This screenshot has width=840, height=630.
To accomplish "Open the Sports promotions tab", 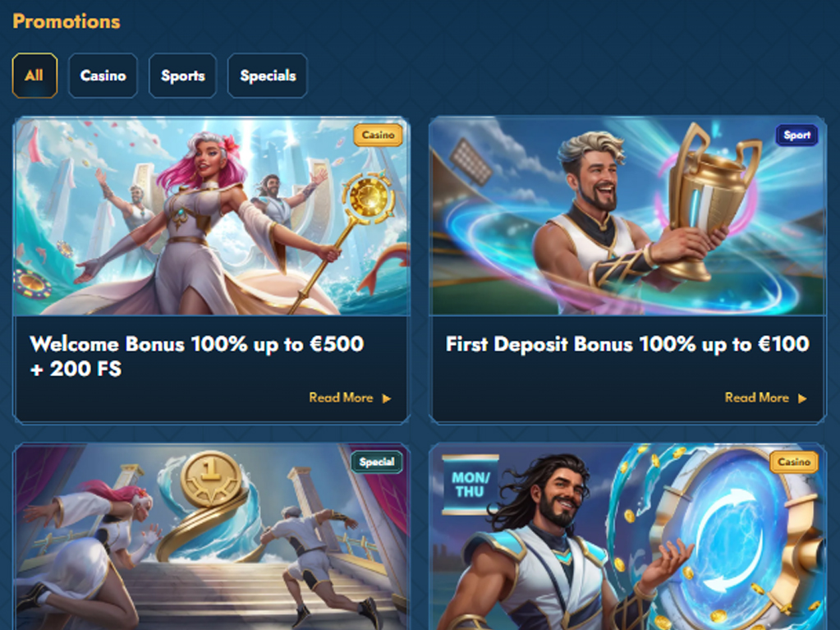I will click(182, 76).
